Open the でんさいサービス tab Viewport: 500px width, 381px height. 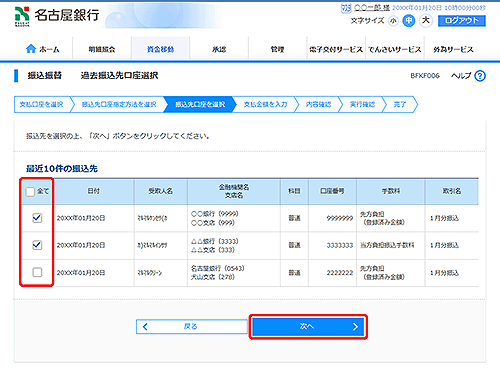coord(395,49)
